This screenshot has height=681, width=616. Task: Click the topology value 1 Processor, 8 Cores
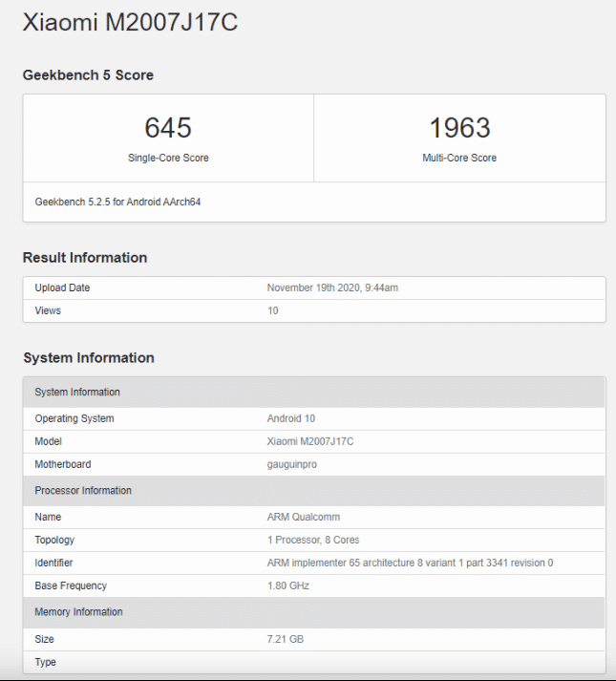[313, 540]
